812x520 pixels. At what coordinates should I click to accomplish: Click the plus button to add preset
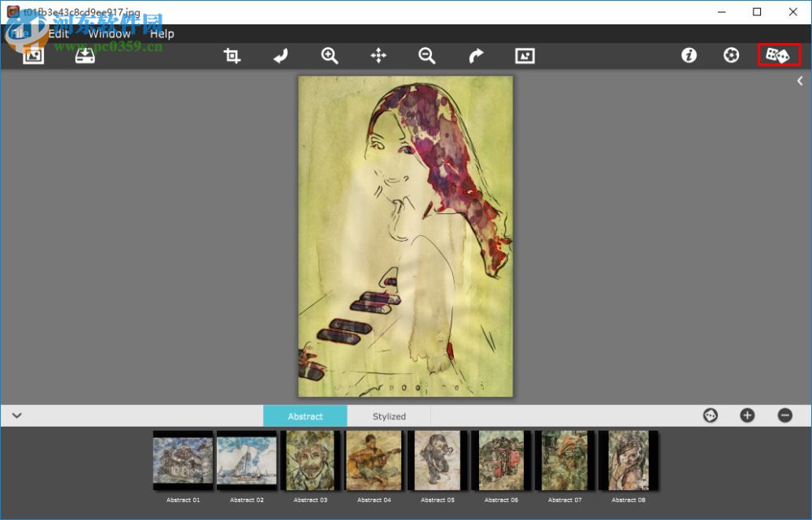tap(746, 415)
